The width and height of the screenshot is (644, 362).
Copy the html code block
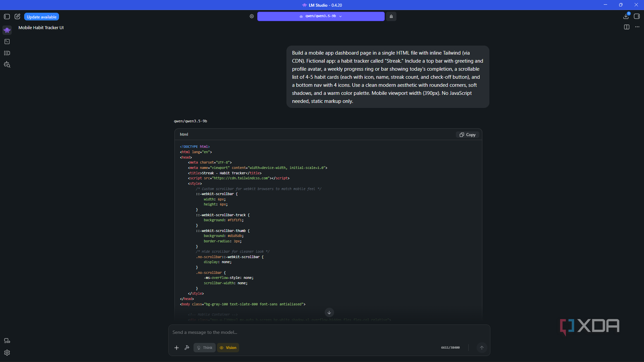pyautogui.click(x=468, y=135)
